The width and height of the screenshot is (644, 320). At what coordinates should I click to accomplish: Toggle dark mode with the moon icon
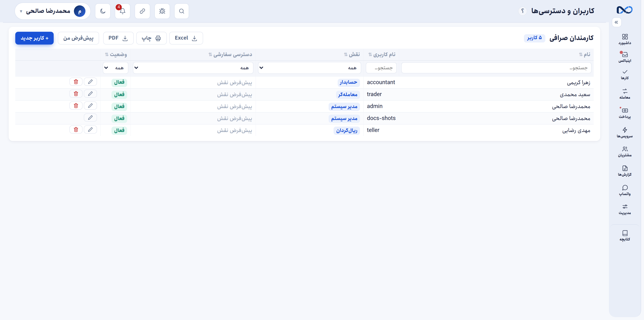(x=103, y=11)
